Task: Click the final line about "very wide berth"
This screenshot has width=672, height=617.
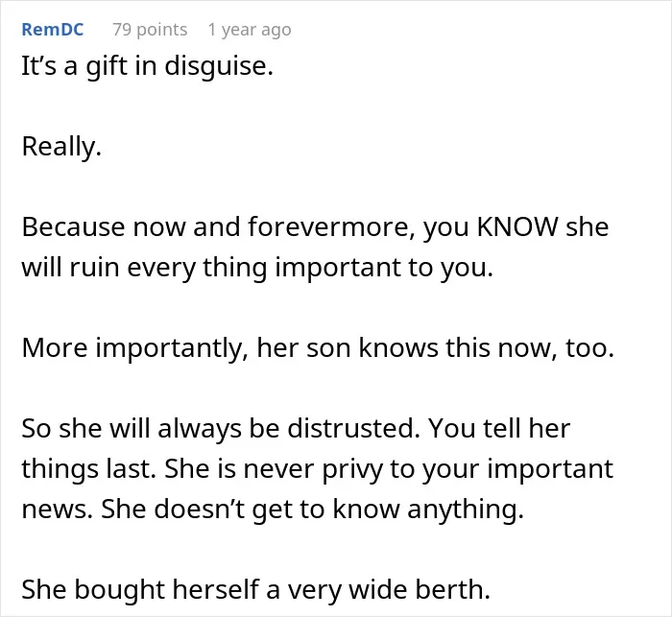Action: point(256,589)
